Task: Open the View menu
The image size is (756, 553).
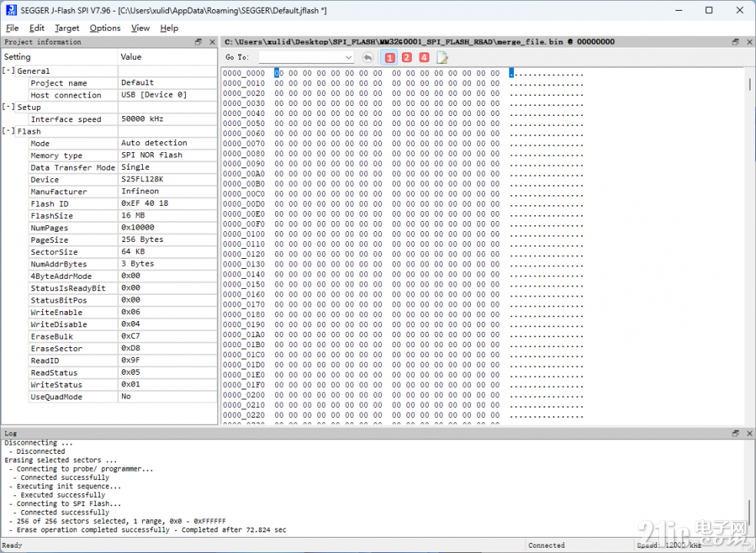Action: [x=141, y=28]
